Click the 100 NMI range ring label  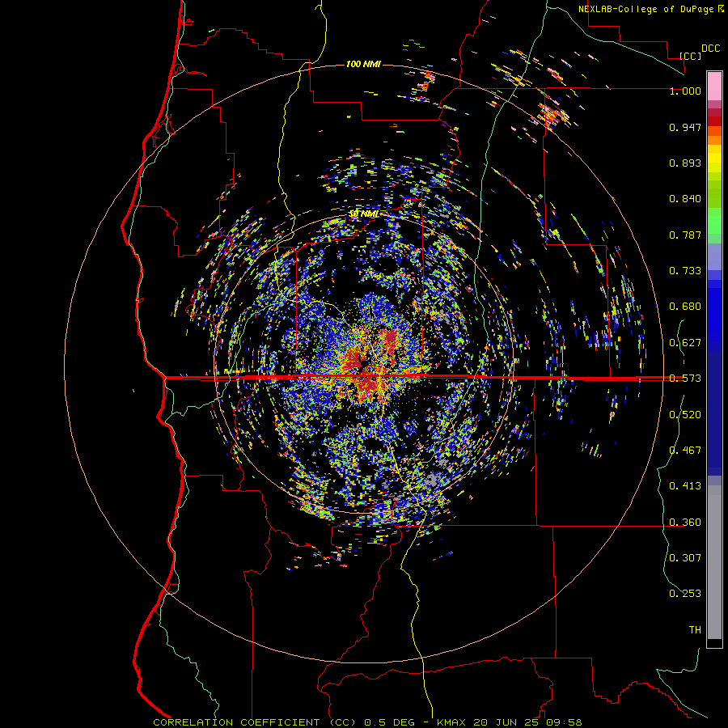pyautogui.click(x=363, y=64)
